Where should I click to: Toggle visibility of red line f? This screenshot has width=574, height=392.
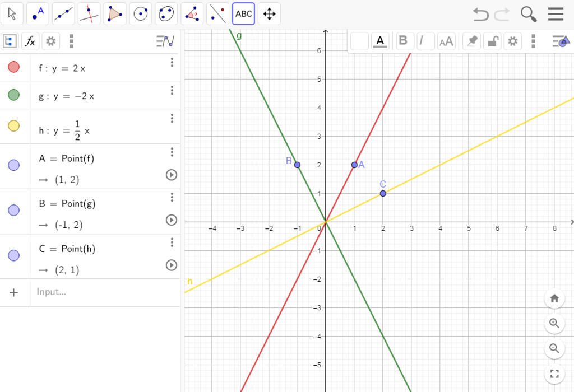13,67
